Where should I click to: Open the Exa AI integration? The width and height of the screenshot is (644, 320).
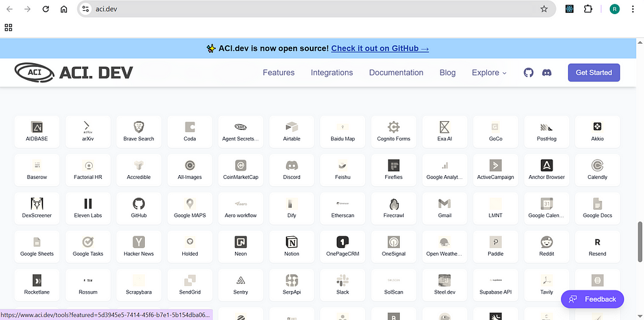click(x=444, y=131)
